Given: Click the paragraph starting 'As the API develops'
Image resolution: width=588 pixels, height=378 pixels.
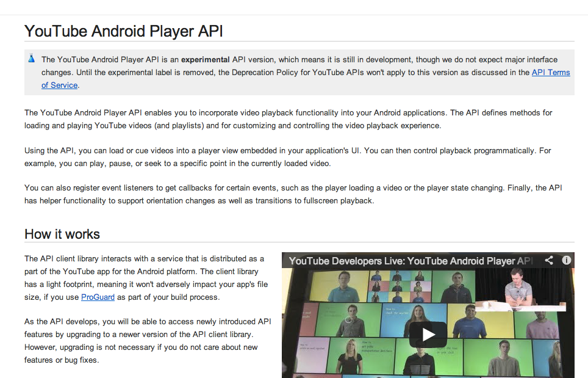Looking at the screenshot, I should tap(148, 341).
